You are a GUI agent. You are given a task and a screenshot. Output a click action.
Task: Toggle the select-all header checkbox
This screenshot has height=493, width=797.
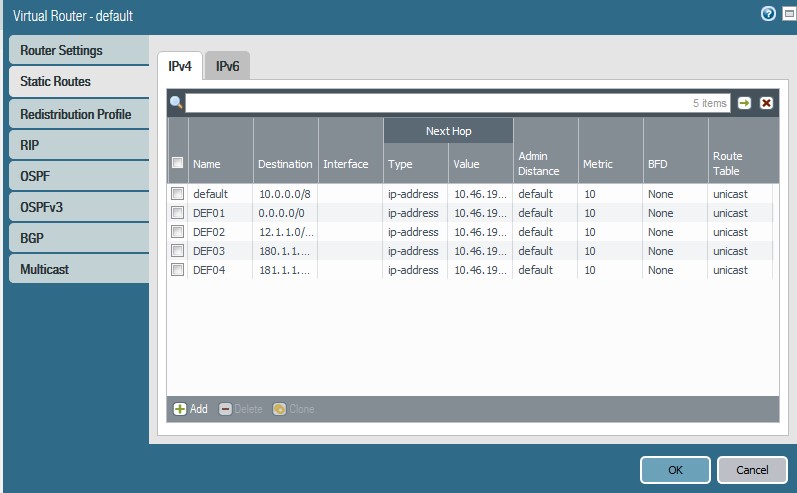coord(177,163)
